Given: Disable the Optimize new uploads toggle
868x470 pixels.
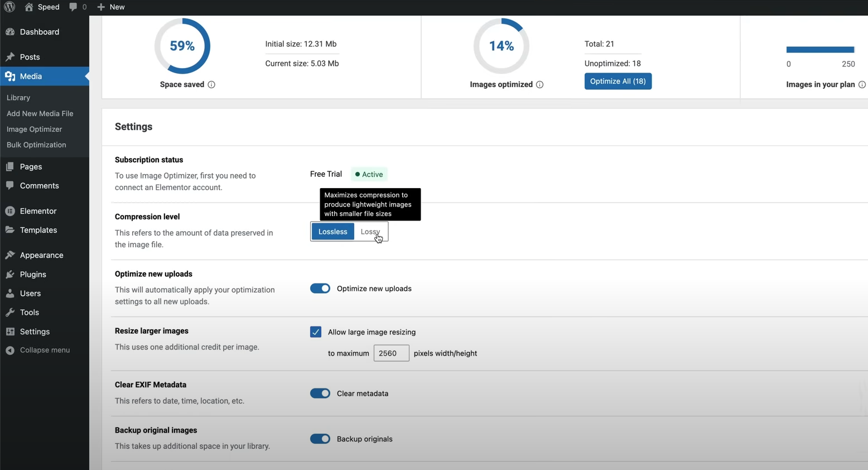Looking at the screenshot, I should (x=320, y=289).
